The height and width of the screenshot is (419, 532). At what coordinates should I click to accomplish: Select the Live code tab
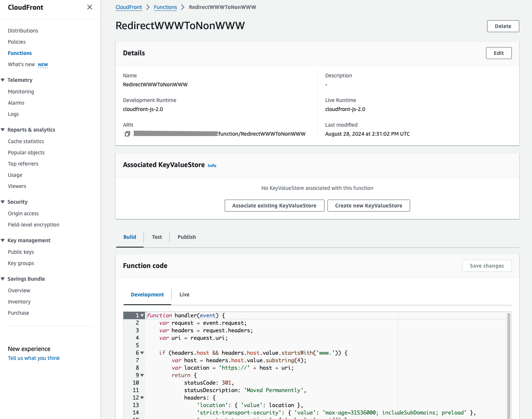pyautogui.click(x=184, y=295)
